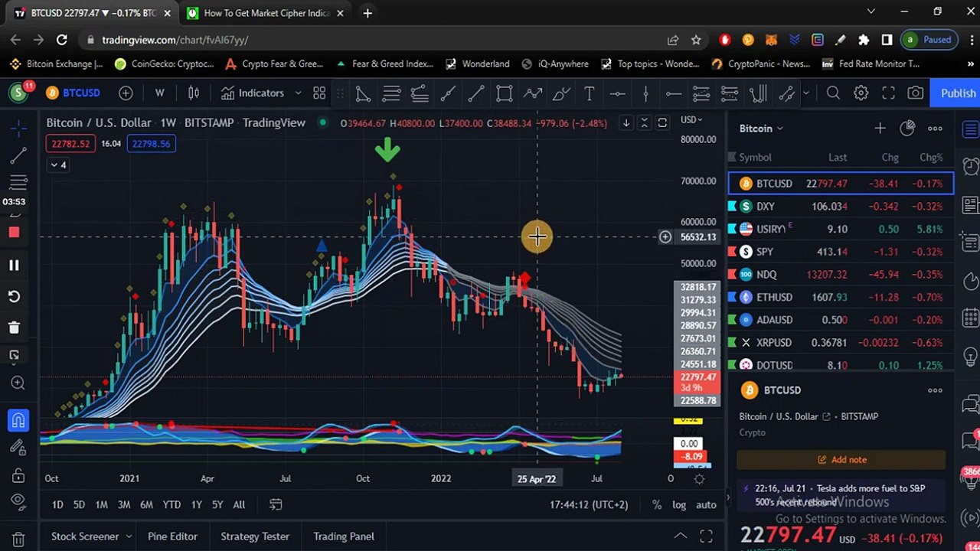
Task: Open watchlist more options three dots
Action: point(935,129)
